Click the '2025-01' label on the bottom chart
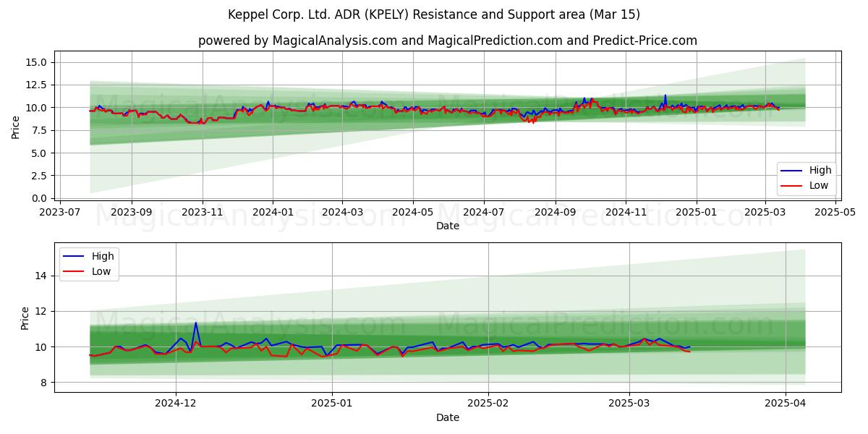The image size is (868, 434). tap(333, 405)
